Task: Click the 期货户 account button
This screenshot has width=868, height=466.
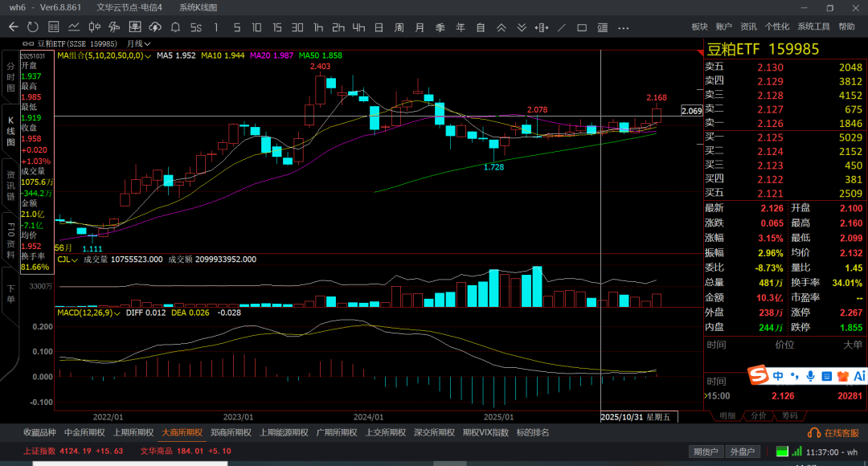Action: pyautogui.click(x=706, y=452)
